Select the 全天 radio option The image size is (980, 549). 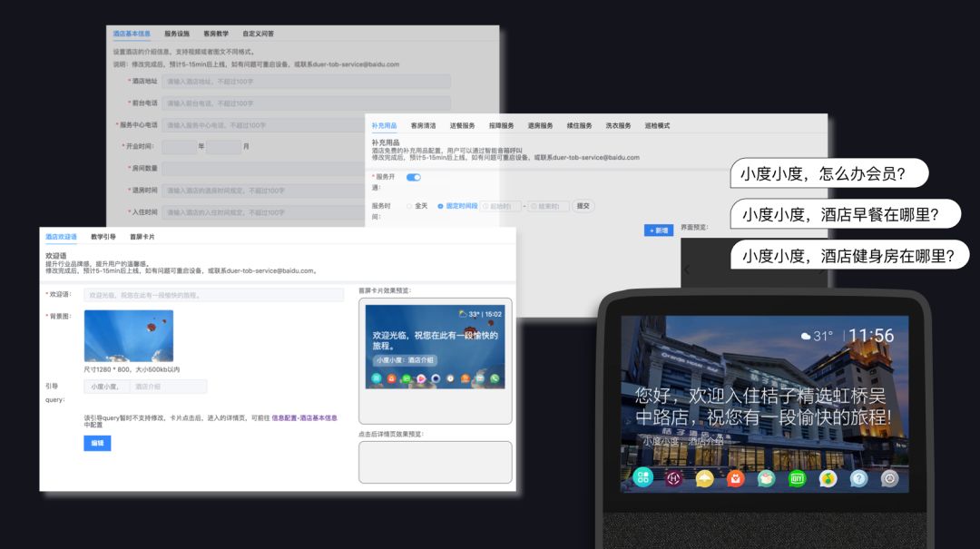[410, 206]
